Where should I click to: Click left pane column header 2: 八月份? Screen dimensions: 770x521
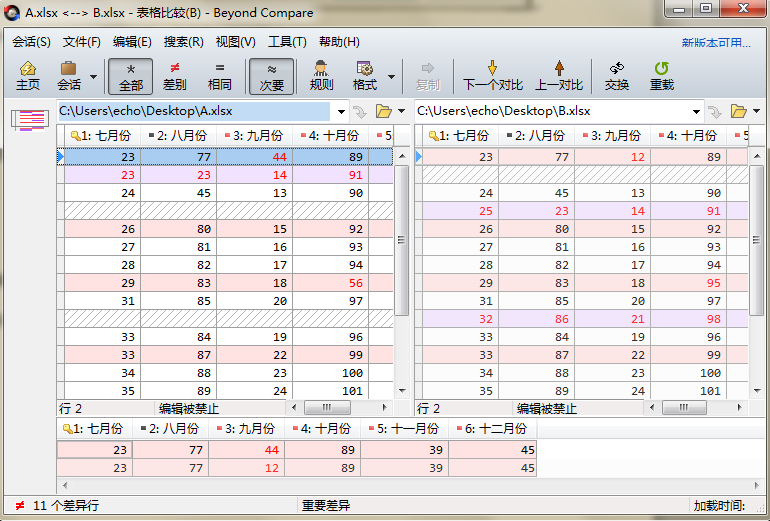(x=179, y=136)
